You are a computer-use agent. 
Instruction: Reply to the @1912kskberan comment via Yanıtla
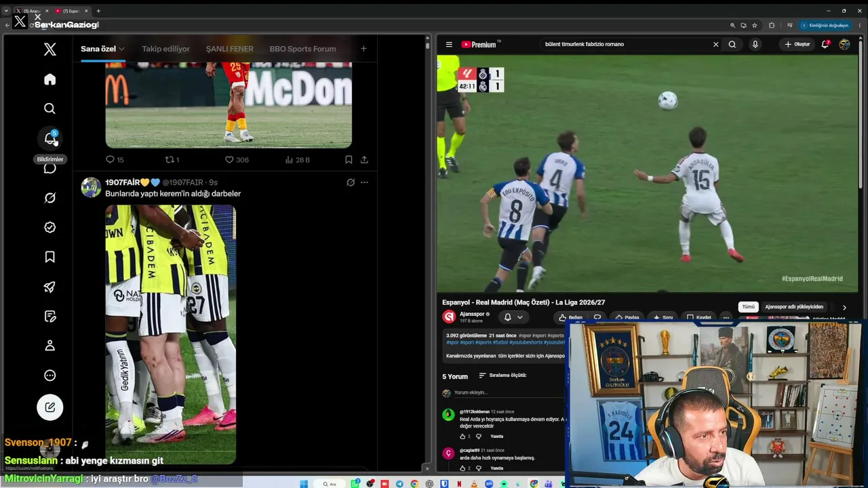click(496, 436)
